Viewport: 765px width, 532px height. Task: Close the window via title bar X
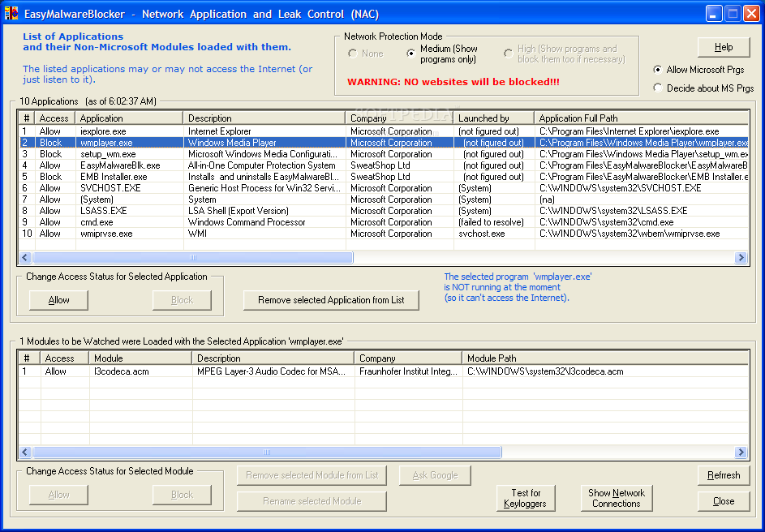[x=751, y=14]
